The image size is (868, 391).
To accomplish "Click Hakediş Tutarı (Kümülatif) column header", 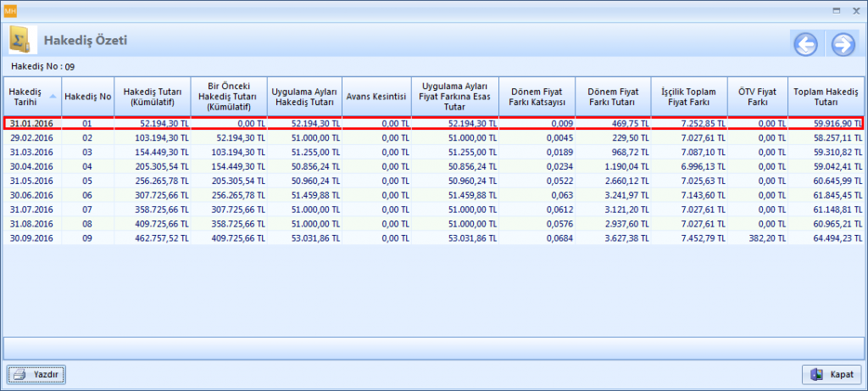I will tap(153, 97).
